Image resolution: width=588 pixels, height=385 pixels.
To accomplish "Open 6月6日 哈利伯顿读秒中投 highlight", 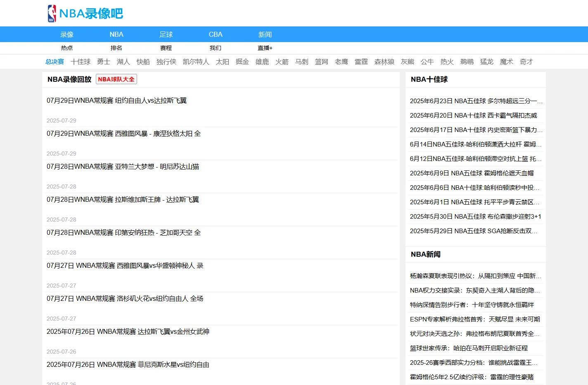I will tap(475, 188).
